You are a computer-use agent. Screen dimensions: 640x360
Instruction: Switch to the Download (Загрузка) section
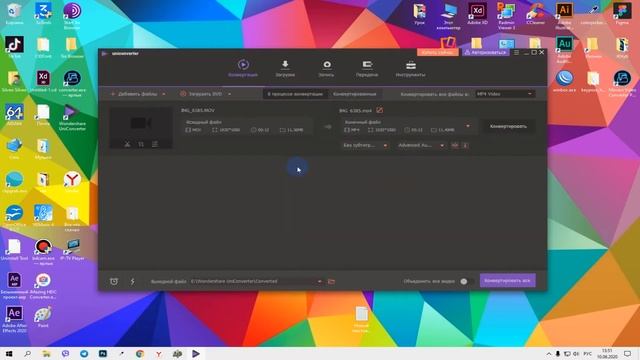pyautogui.click(x=285, y=68)
